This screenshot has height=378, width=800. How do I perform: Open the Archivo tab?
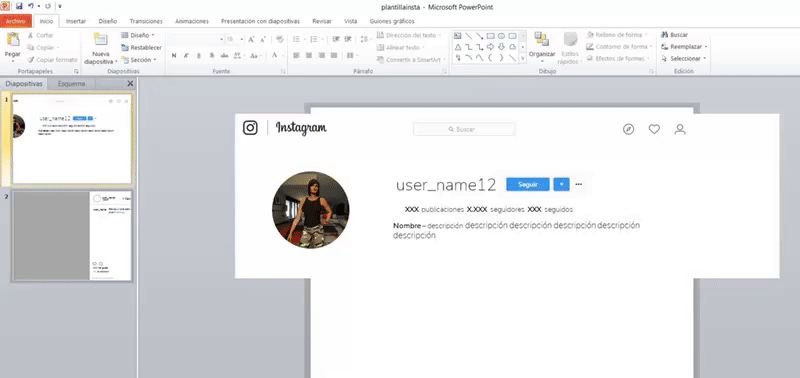(16, 21)
